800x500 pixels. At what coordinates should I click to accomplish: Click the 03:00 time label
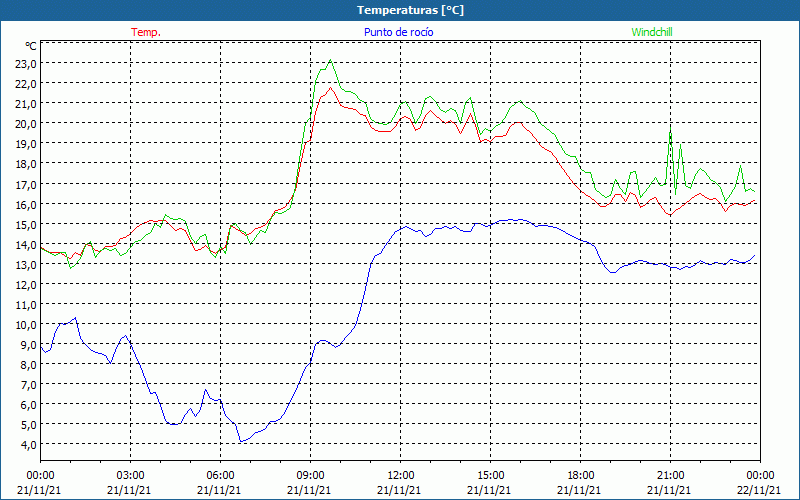pyautogui.click(x=130, y=476)
